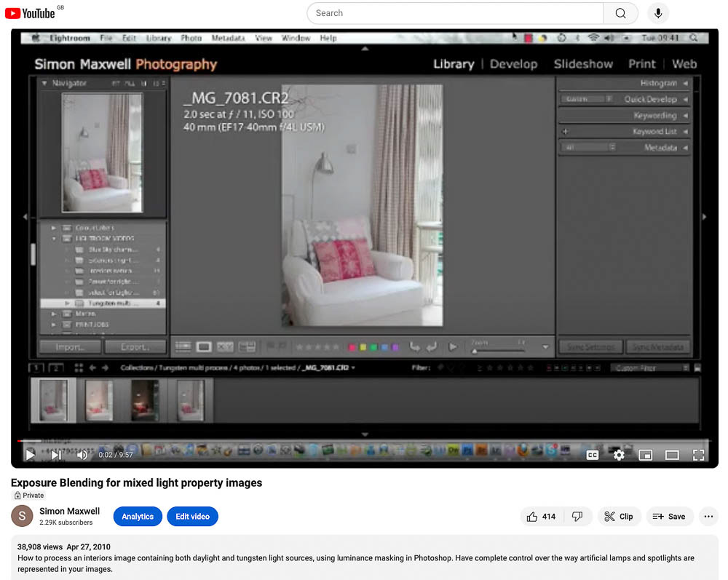
Task: Click the Import button
Action: 70,347
